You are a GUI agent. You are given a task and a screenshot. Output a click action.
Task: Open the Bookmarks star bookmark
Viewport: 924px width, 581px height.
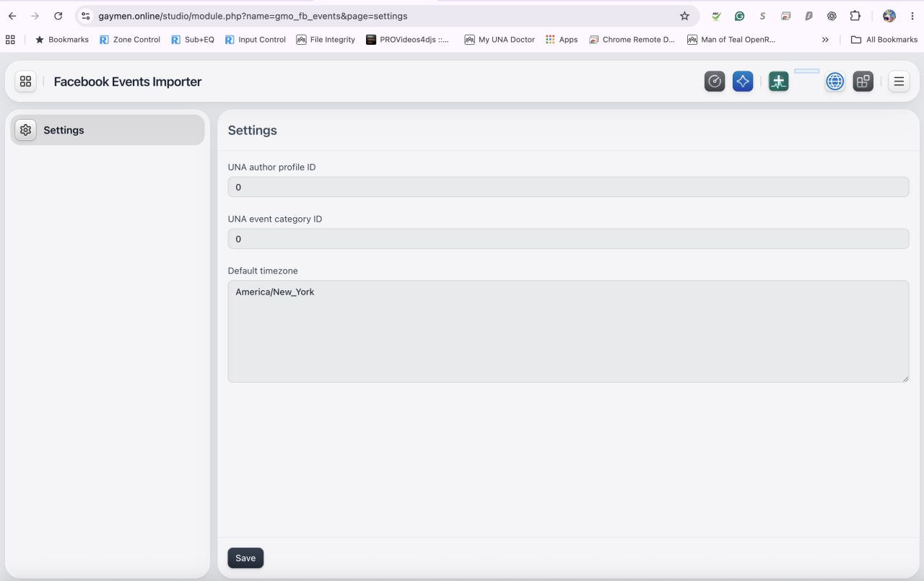click(62, 40)
